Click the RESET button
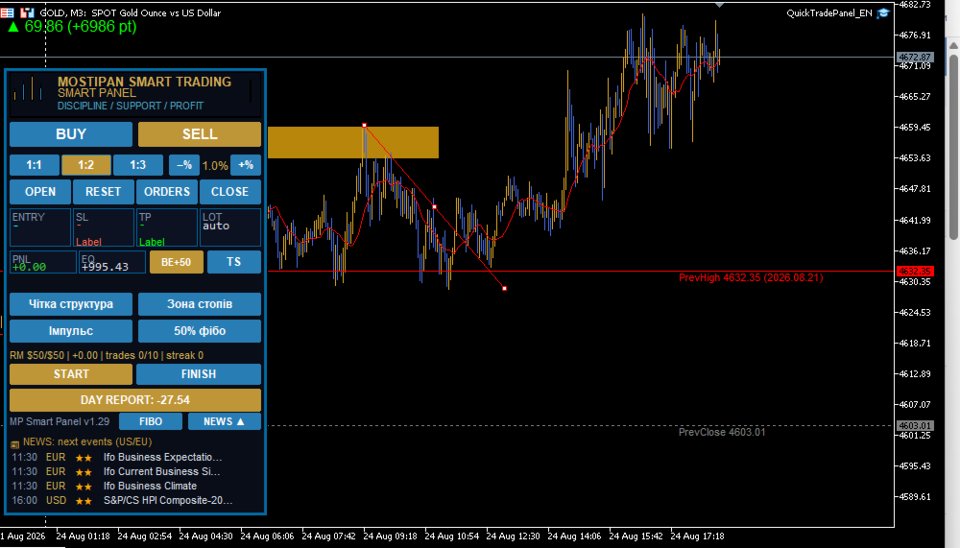Image resolution: width=960 pixels, height=548 pixels. tap(103, 192)
